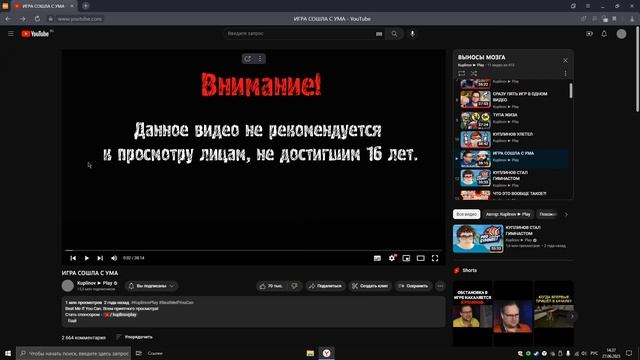
Task: Open the Kuplinov Play channel avatar
Action: 67,286
